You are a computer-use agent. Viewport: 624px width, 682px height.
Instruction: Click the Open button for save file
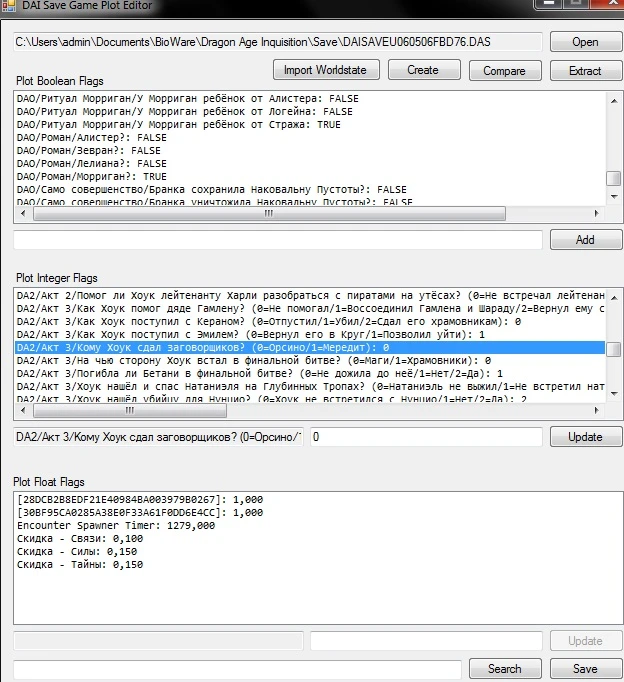click(x=586, y=42)
